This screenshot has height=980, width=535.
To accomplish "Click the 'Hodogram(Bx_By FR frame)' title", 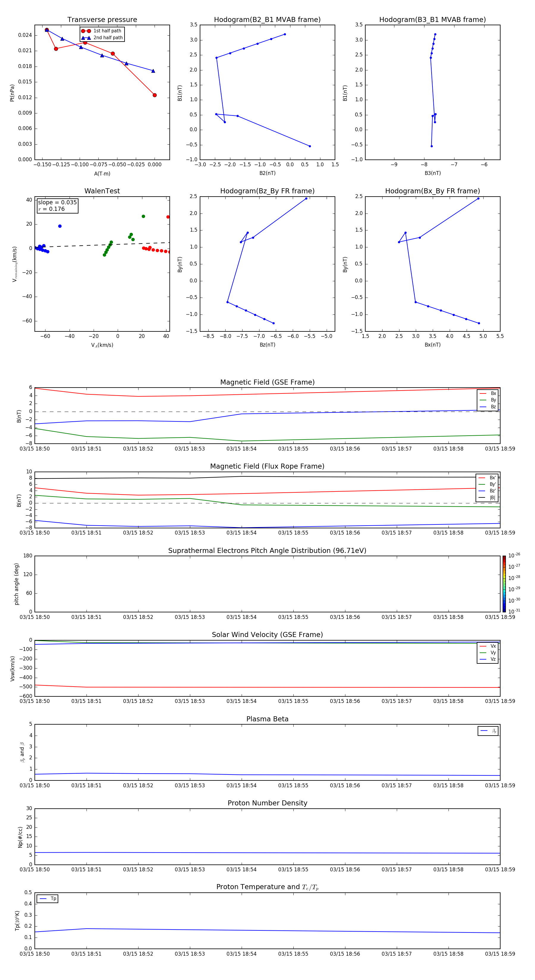I will (432, 191).
